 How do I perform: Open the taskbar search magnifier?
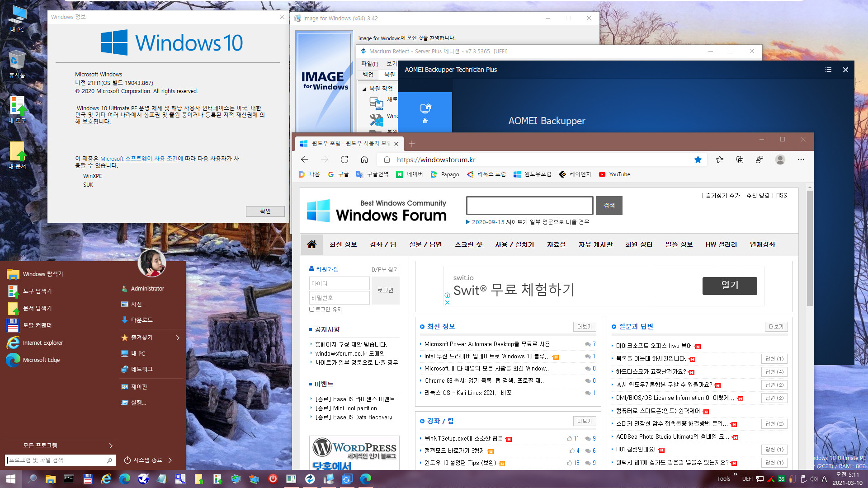(x=32, y=479)
